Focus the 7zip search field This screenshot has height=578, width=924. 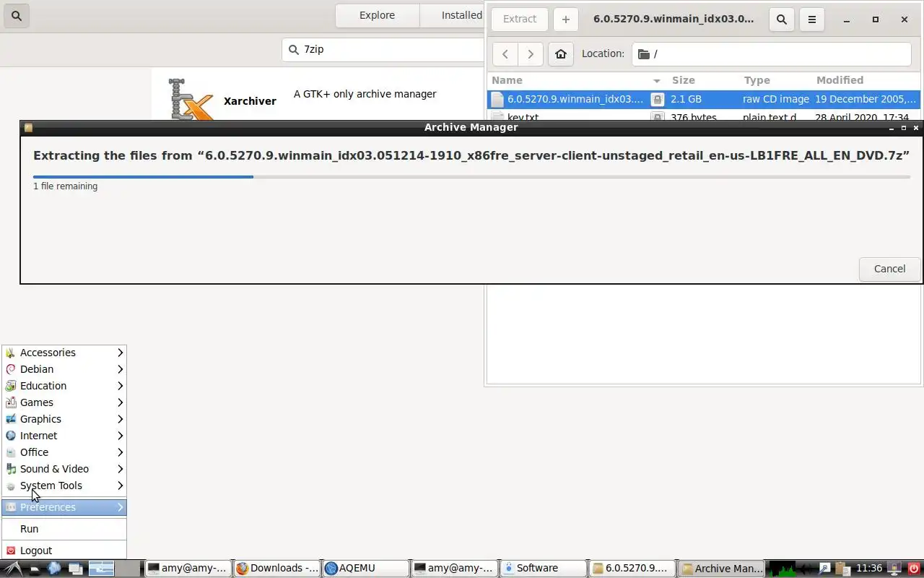[x=383, y=49]
